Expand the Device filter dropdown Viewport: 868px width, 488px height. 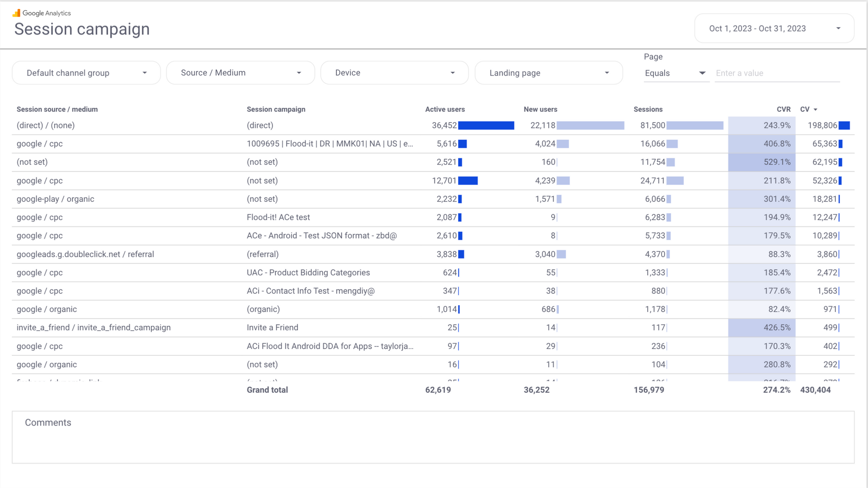coord(394,73)
